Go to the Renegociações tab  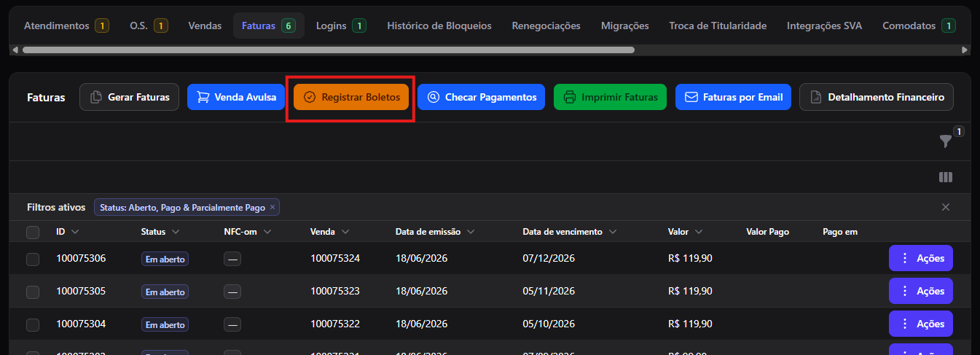[x=546, y=26]
